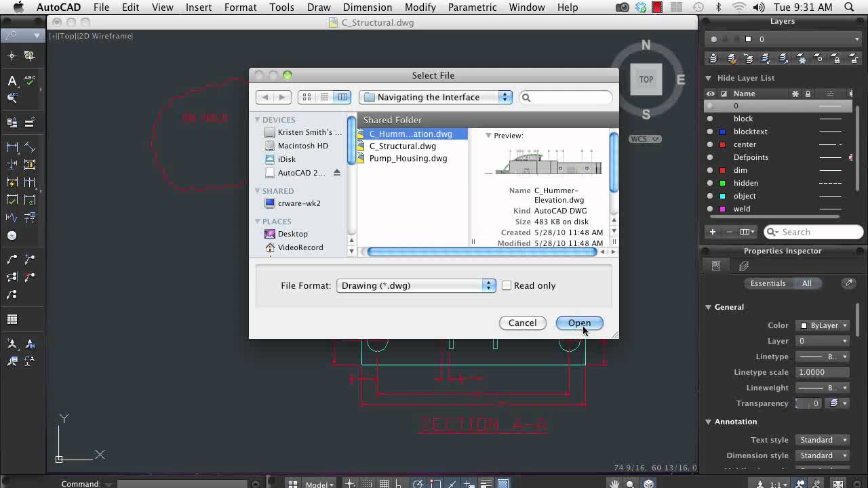Toggle Lineweight display in status bar

pyautogui.click(x=486, y=484)
